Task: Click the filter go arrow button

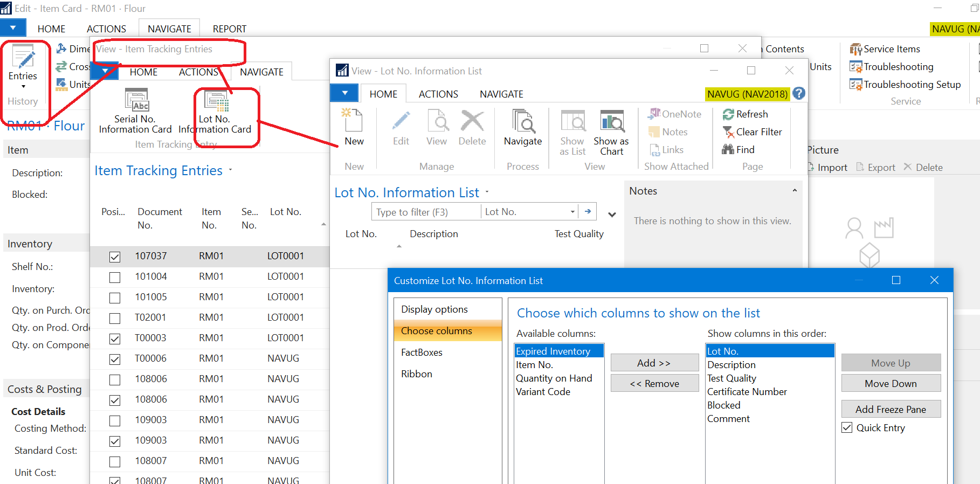Action: pyautogui.click(x=588, y=211)
